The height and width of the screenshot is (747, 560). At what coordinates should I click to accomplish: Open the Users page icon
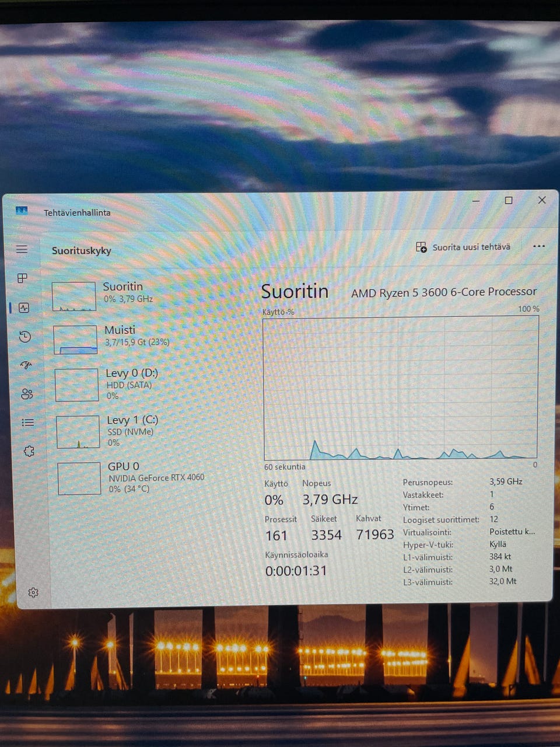tap(27, 394)
